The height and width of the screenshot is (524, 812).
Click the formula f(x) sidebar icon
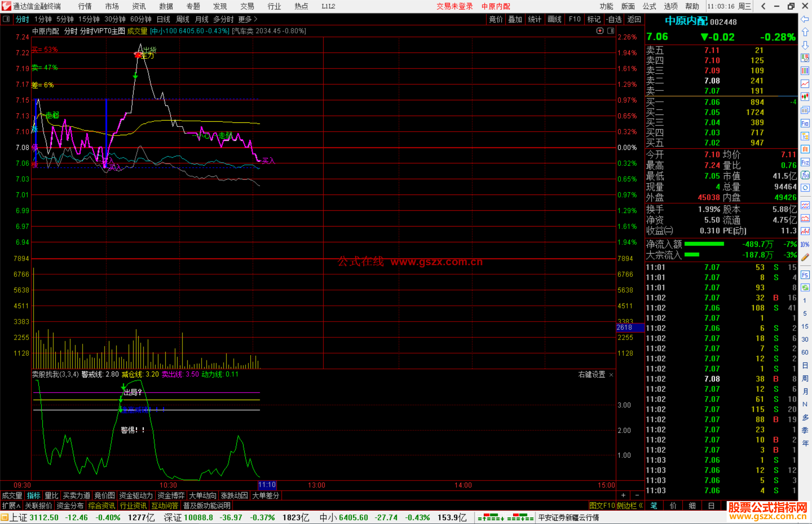[805, 175]
